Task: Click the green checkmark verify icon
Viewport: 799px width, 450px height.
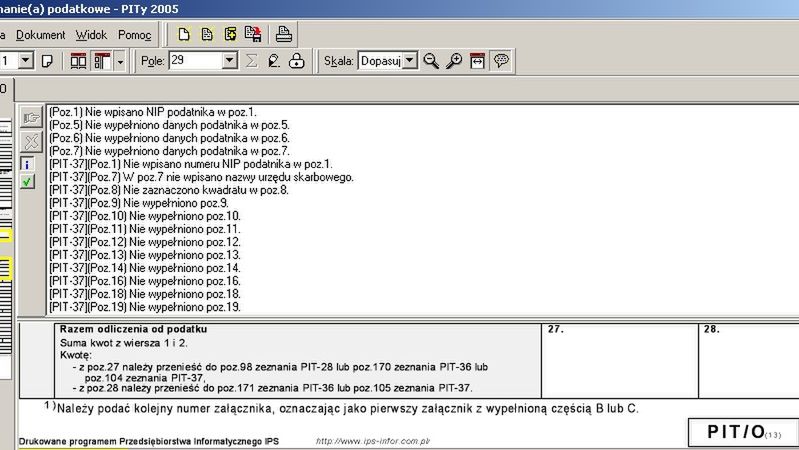Action: (27, 181)
